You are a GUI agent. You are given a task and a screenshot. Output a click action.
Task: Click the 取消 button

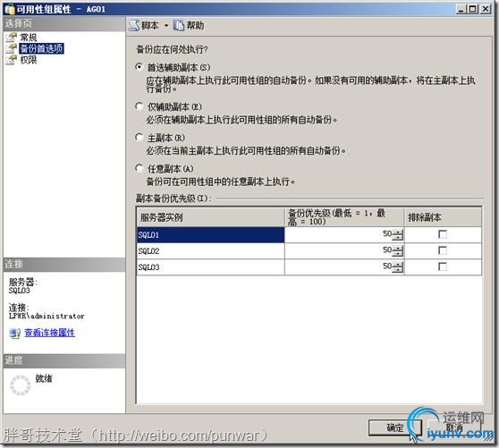[454, 427]
